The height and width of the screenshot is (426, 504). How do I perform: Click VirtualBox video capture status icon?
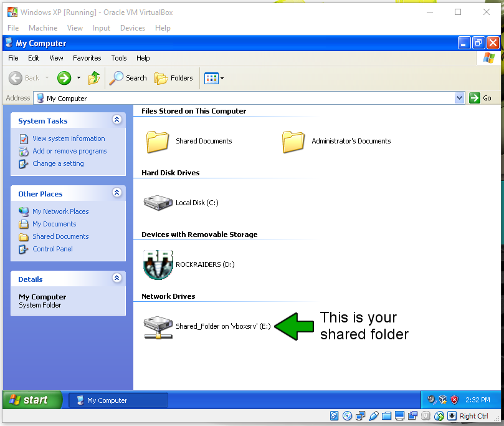pyautogui.click(x=412, y=416)
